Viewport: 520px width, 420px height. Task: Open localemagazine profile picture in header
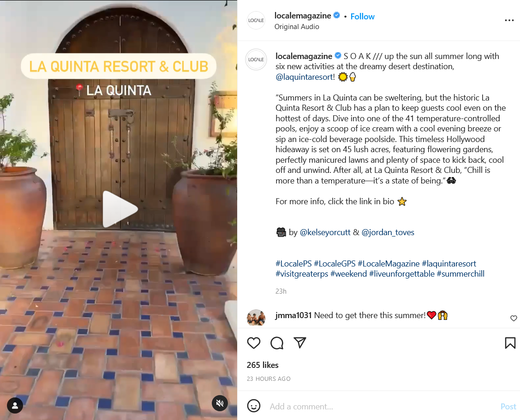[256, 20]
